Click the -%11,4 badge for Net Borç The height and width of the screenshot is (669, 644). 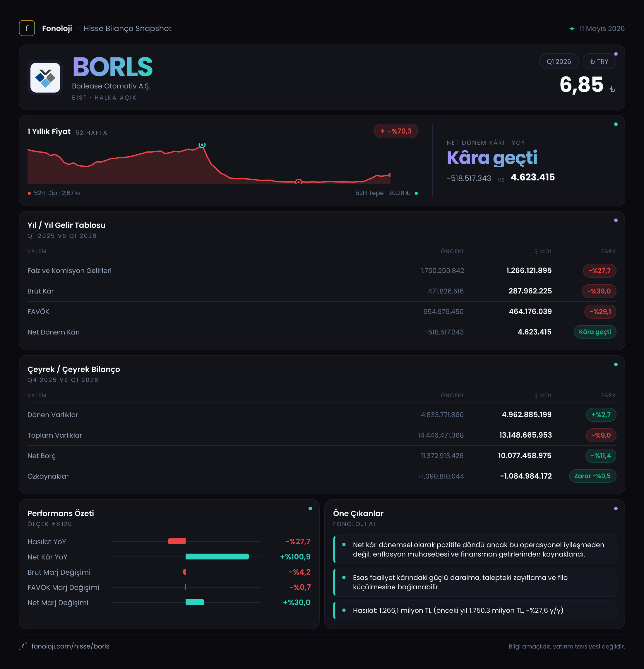pos(601,456)
